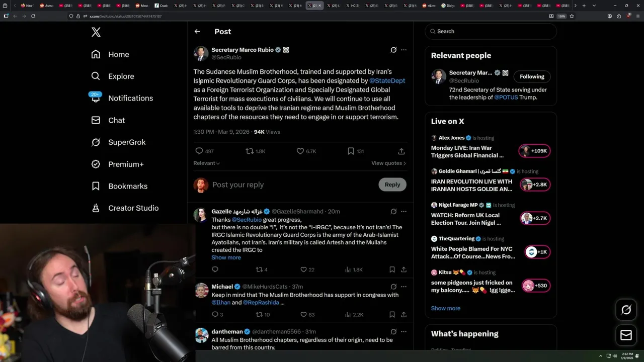Click Following button for Secretary Rubio
The height and width of the screenshot is (362, 644).
532,76
